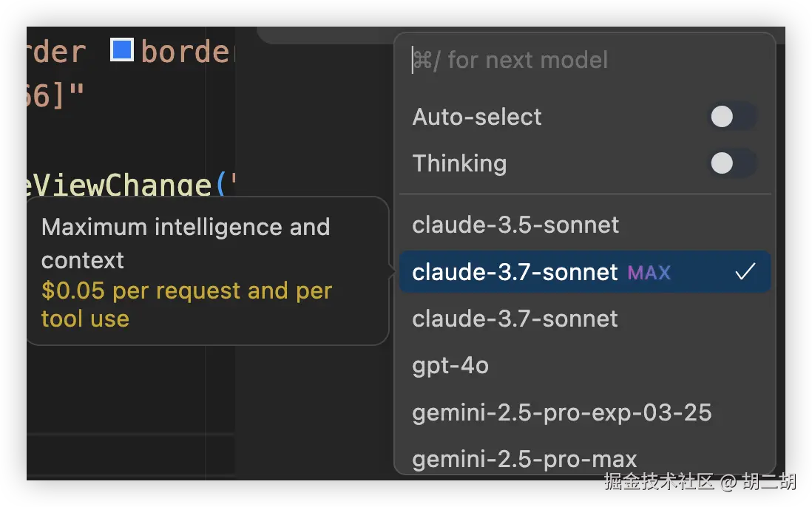This screenshot has width=812, height=507.
Task: Select gemini-2.5-pro-exp-03-25 model
Action: click(561, 412)
